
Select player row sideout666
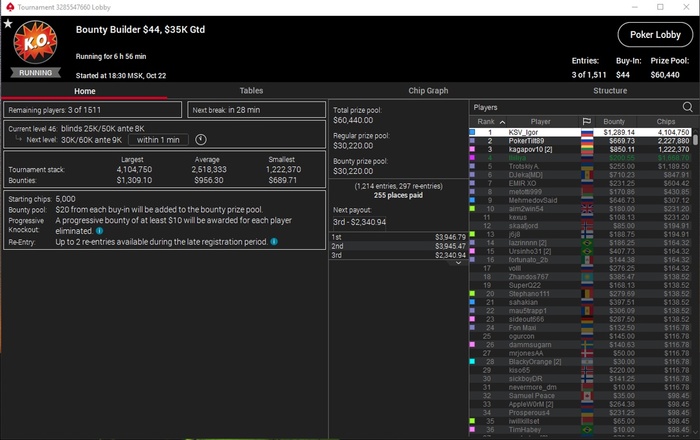(x=580, y=319)
